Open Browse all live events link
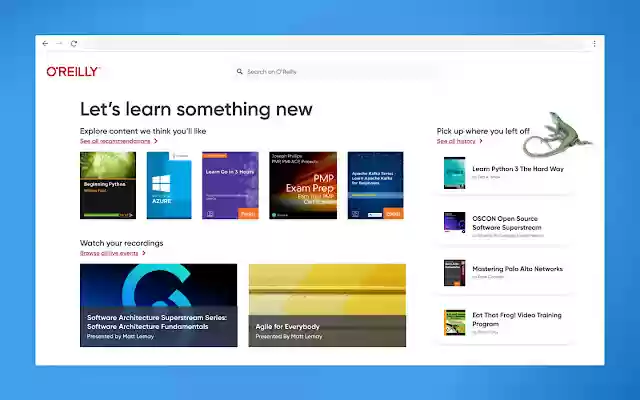 109,253
